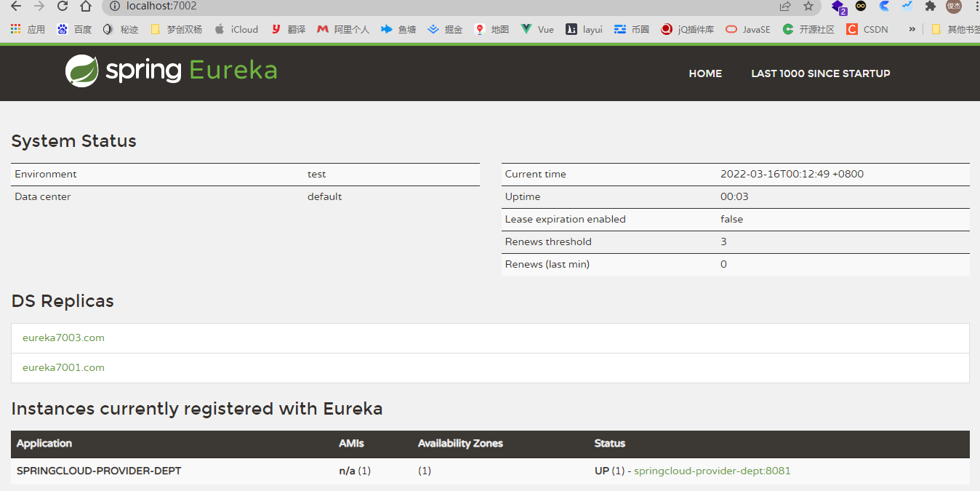Go back to the previous page
Viewport: 980px width, 491px height.
(16, 7)
